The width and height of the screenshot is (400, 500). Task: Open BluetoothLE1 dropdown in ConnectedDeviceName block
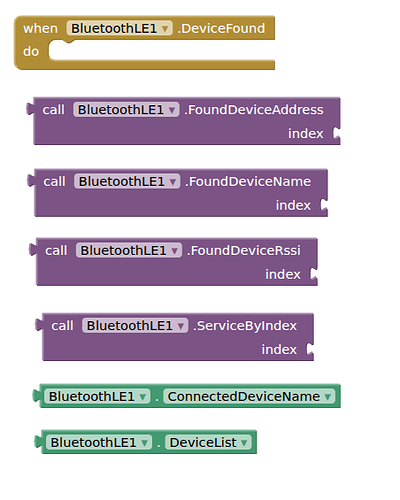(x=97, y=396)
